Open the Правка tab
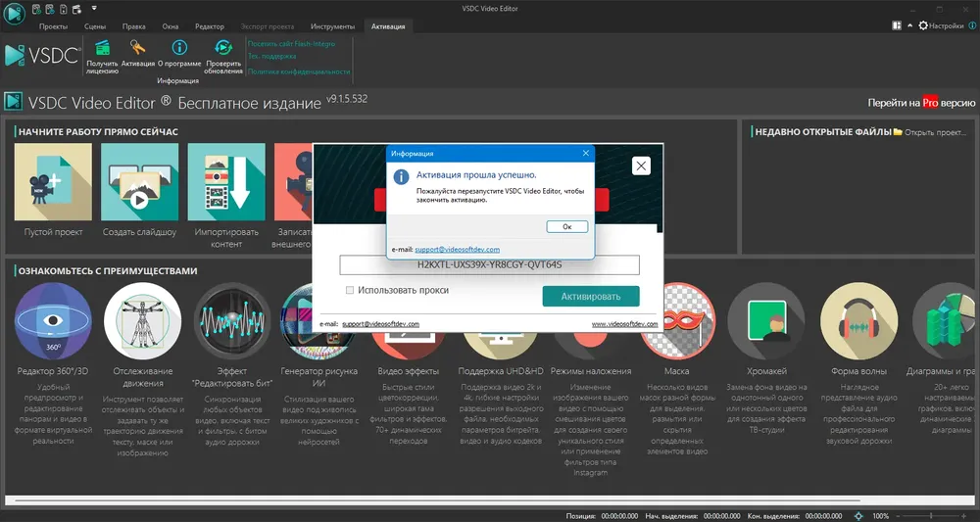This screenshot has width=980, height=522. 133,26
